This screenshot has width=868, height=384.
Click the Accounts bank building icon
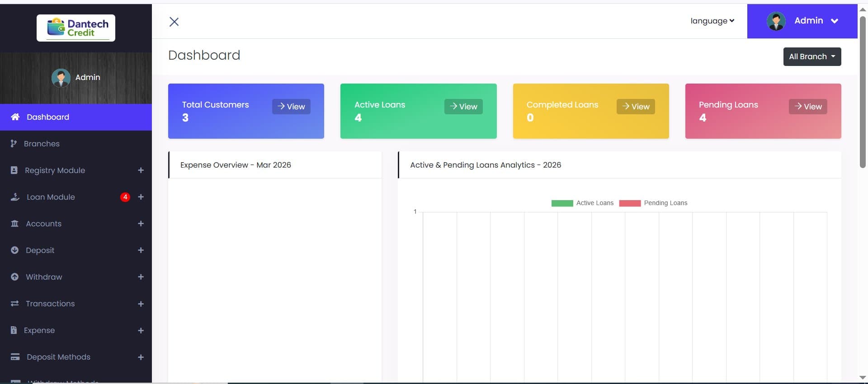[x=14, y=224]
